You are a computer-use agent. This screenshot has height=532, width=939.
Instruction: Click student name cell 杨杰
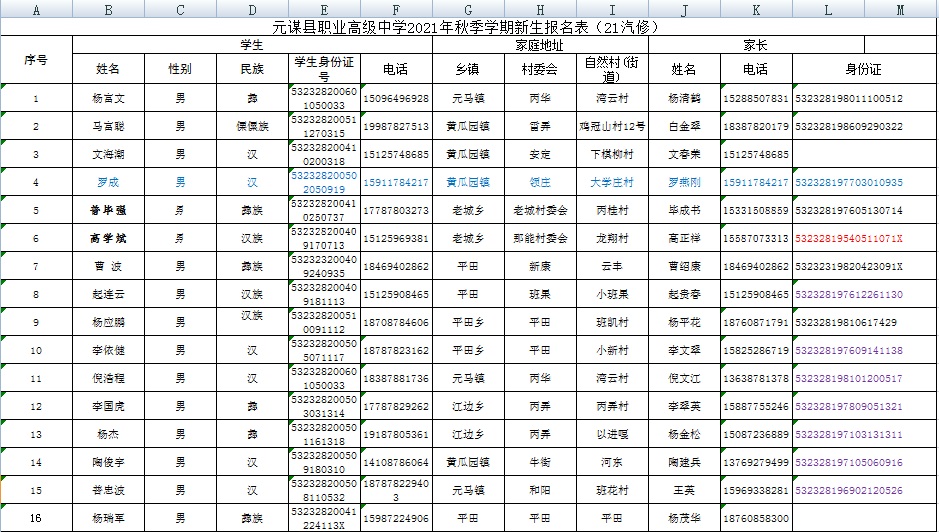click(x=108, y=434)
